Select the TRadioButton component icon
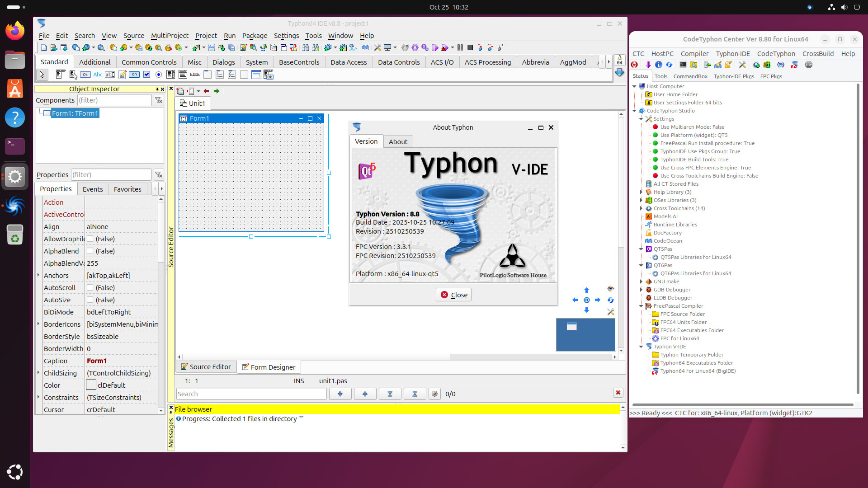The image size is (868, 488). 159,75
